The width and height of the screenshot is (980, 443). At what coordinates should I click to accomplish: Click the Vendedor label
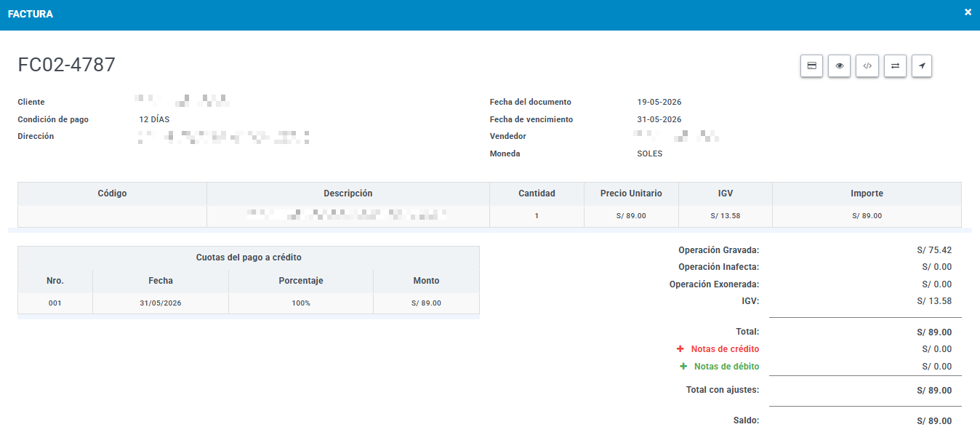click(508, 136)
